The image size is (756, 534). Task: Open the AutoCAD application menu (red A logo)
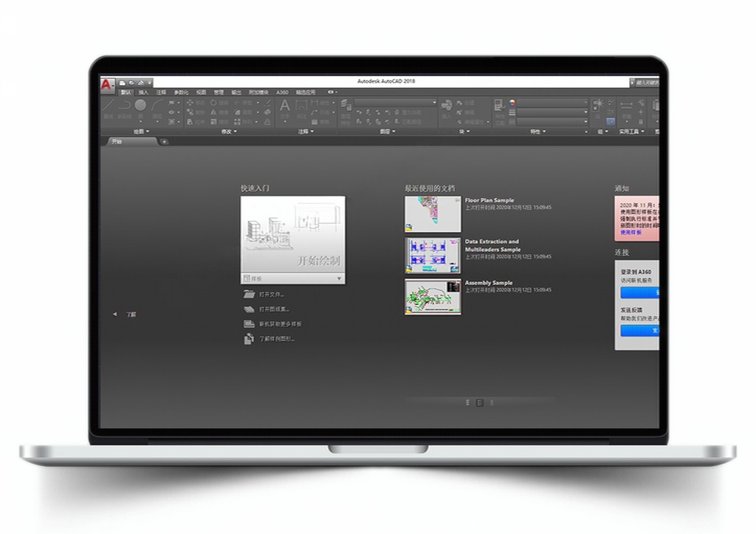(x=107, y=84)
